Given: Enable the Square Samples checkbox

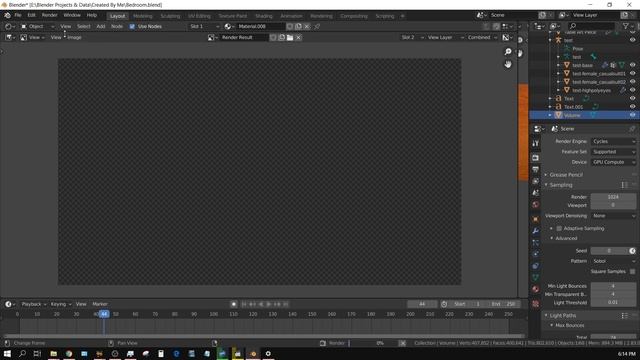Looking at the screenshot, I should (632, 271).
